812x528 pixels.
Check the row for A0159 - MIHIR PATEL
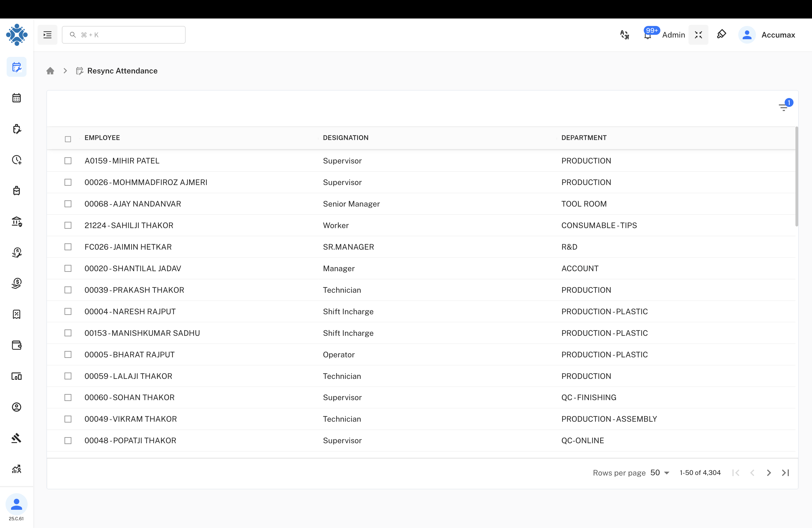coord(68,161)
